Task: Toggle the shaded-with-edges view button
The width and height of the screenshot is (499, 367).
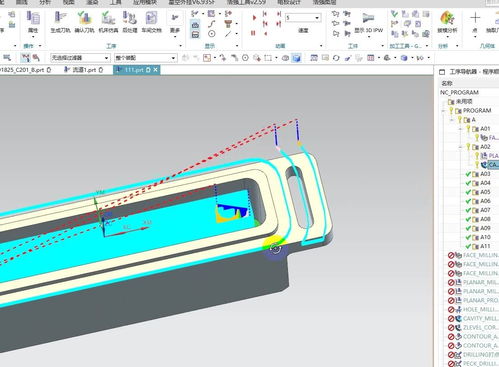Action: 296,58
